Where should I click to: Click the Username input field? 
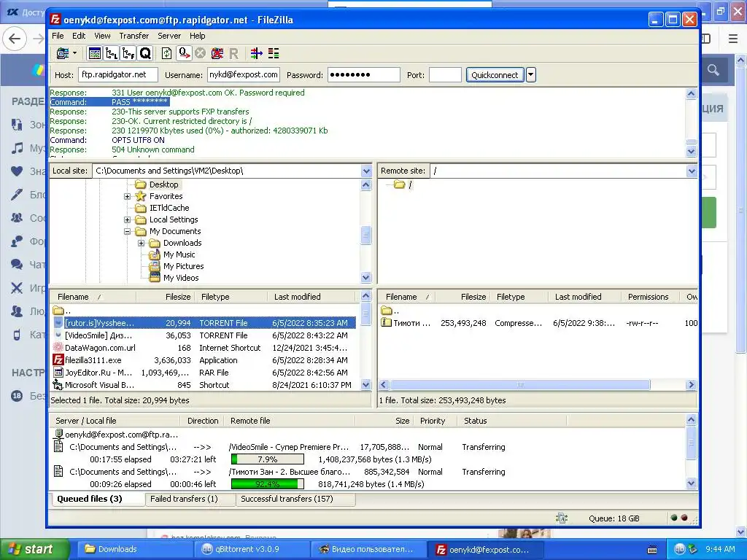pyautogui.click(x=244, y=75)
